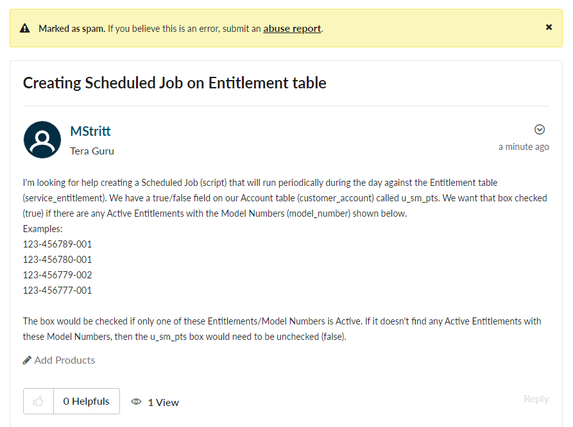Open MStritt's profile avatar

click(42, 140)
